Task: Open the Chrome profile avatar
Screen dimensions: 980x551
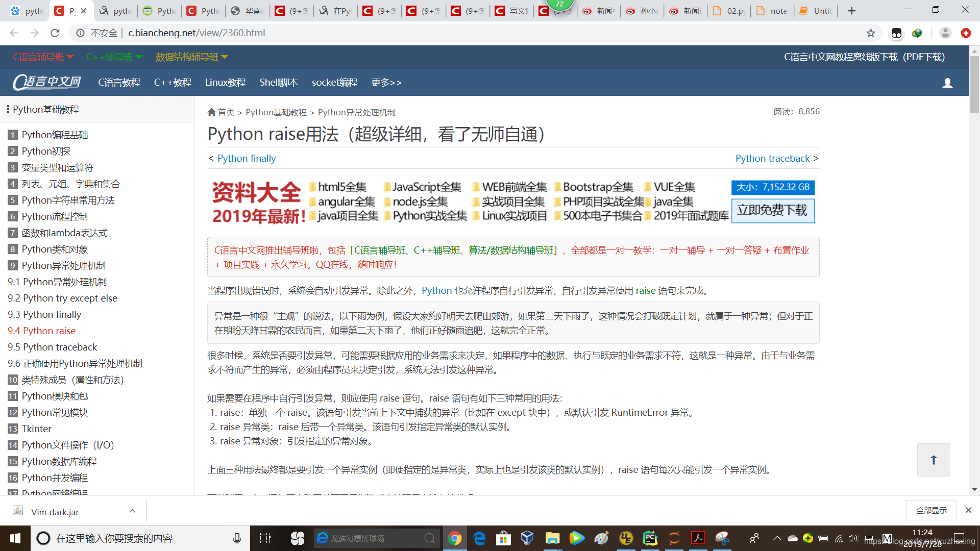Action: tap(945, 33)
